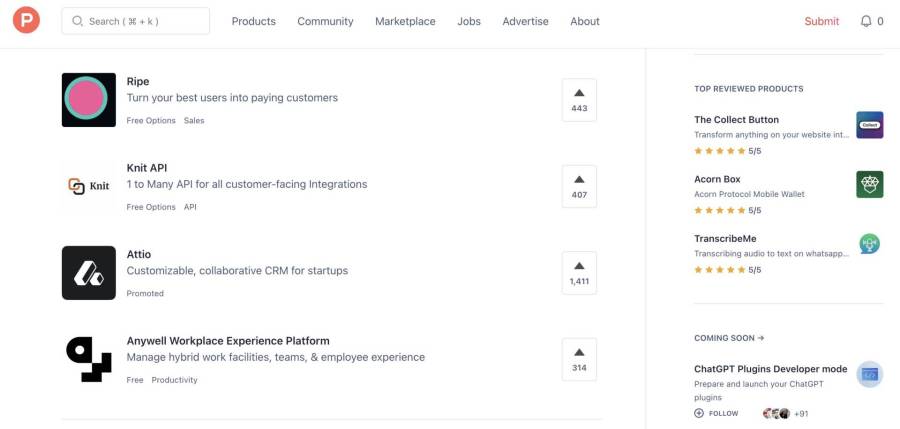This screenshot has width=900, height=429.
Task: Focus the Search input field
Action: (x=136, y=21)
